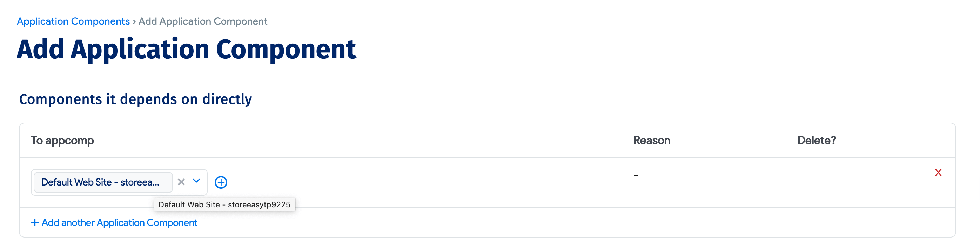Remove 'Default Web Site - storeea...' via its clear icon

pos(181,182)
